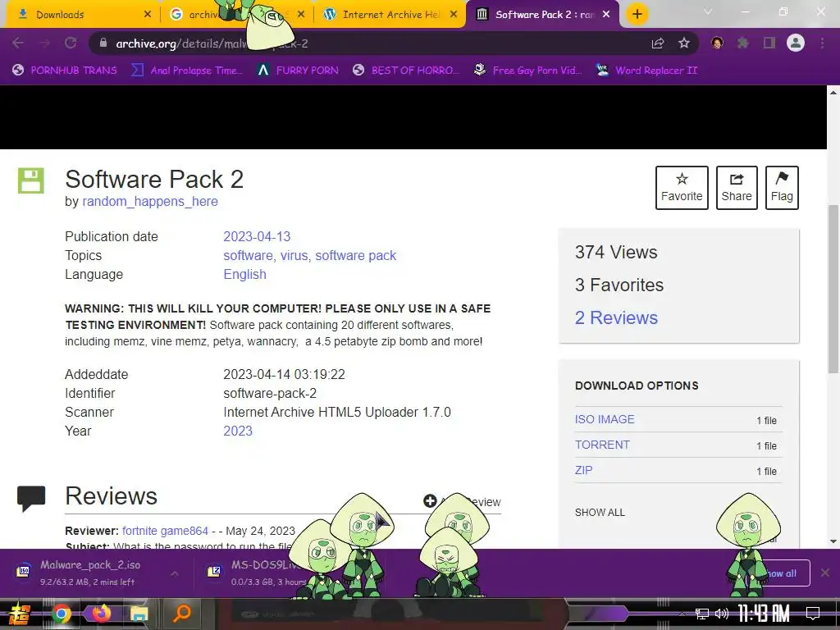The image size is (840, 630).
Task: Click the taskbar clock 11:43 AM
Action: click(x=764, y=614)
